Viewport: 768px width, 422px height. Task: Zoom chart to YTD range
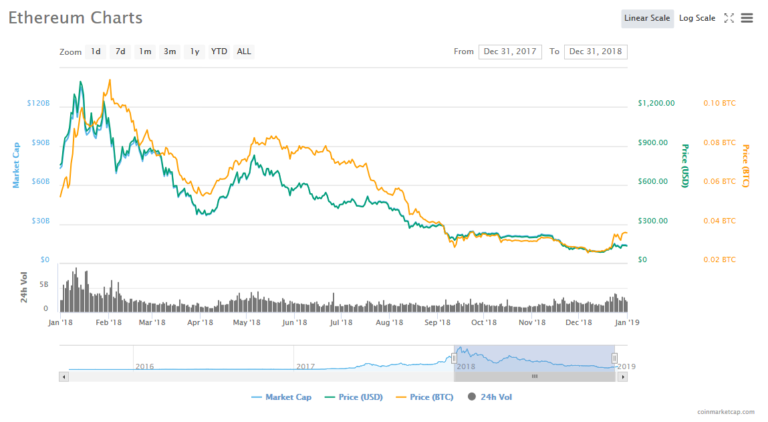tap(218, 51)
